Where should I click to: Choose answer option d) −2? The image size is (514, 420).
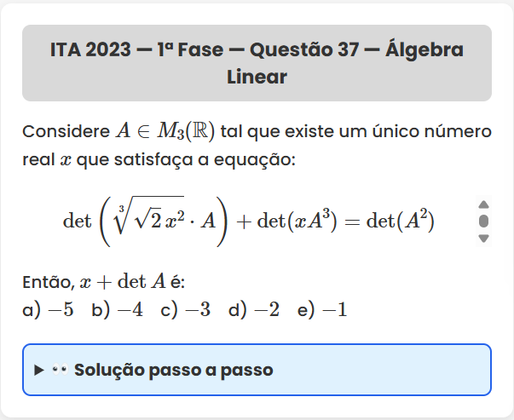[254, 310]
